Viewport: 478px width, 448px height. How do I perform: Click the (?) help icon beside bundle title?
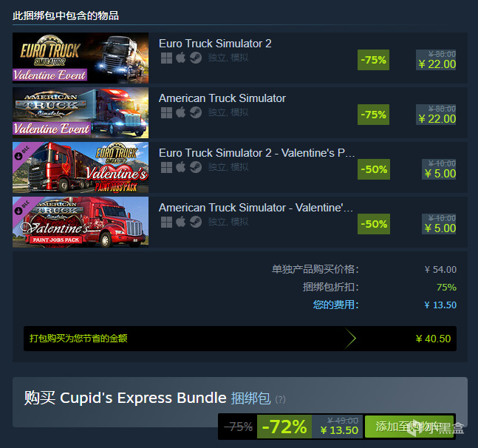point(280,399)
